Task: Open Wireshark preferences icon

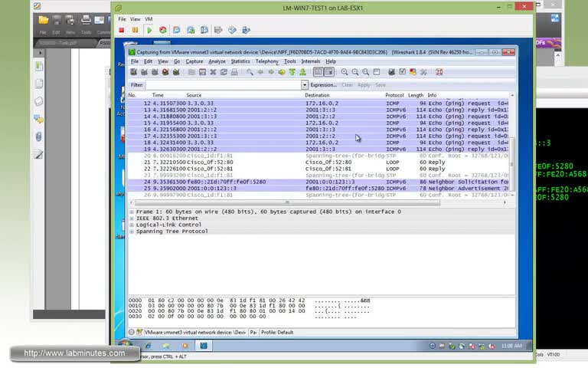Action: tap(423, 72)
